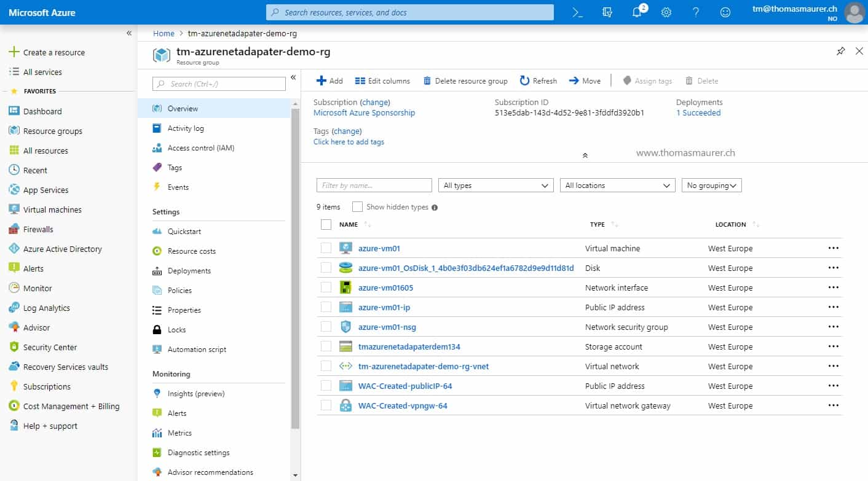Click the OsDisk resource icon
Screen dimensions: 868x481
pos(345,268)
